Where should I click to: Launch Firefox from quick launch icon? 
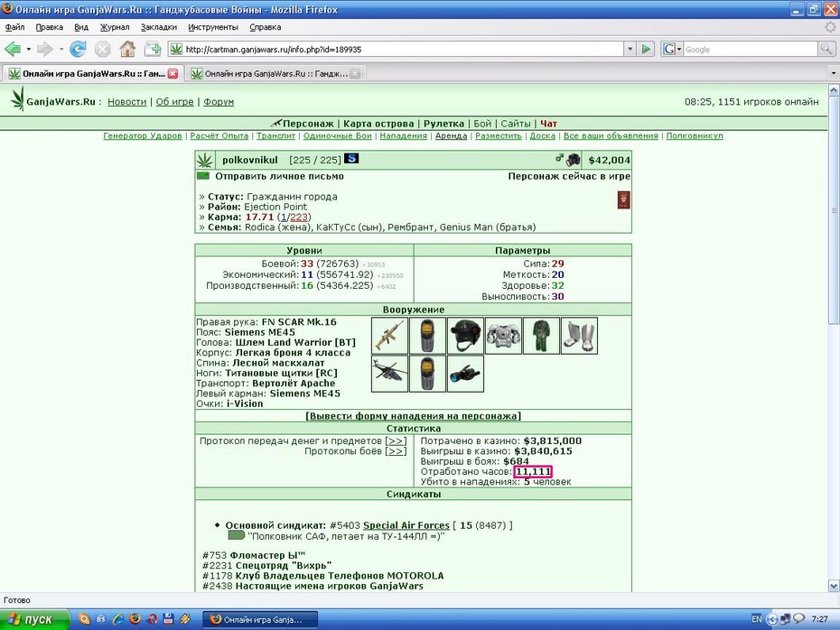click(135, 619)
